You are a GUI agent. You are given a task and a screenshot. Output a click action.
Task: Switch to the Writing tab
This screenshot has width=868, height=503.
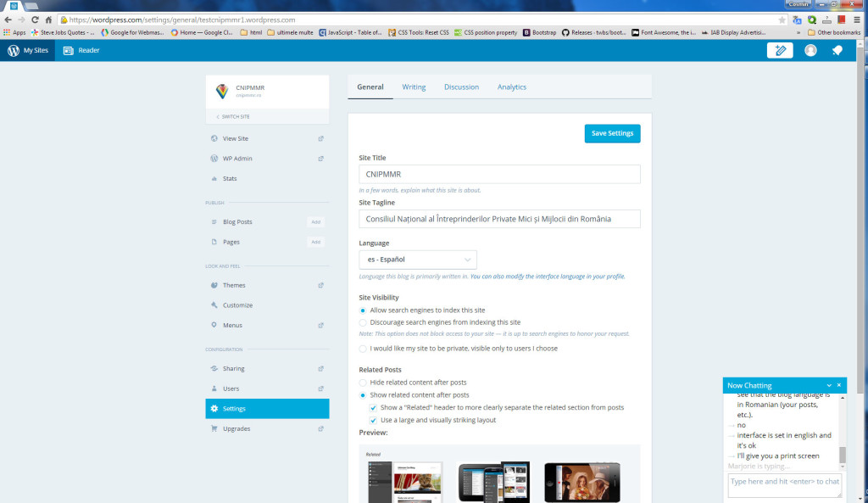point(414,87)
